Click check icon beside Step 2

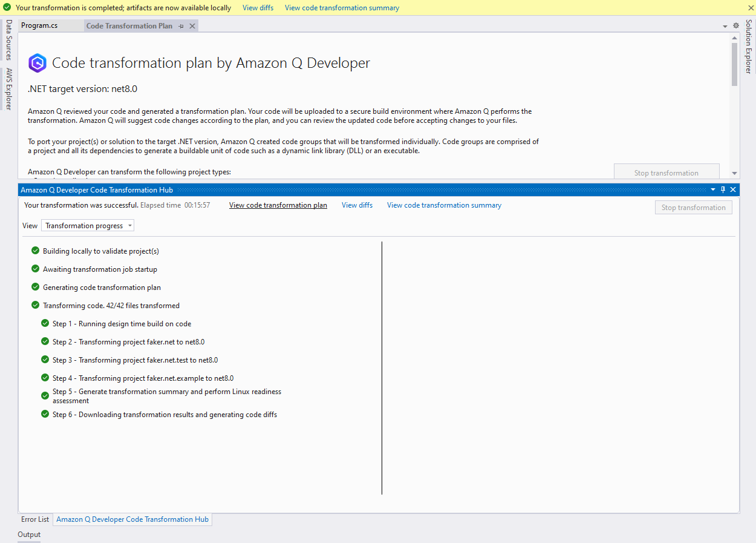(45, 341)
